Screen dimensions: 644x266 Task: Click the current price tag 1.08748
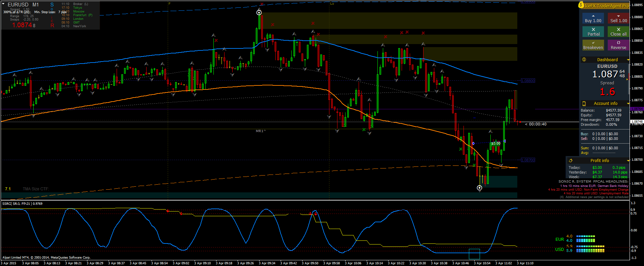coord(637,122)
